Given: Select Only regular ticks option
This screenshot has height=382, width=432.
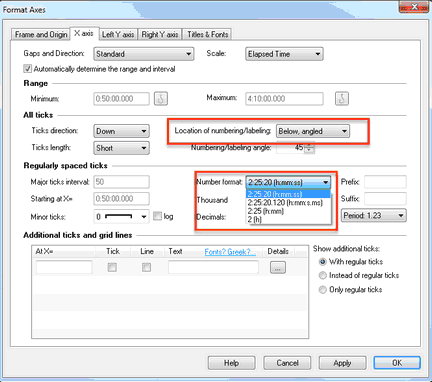Looking at the screenshot, I should pyautogui.click(x=322, y=289).
